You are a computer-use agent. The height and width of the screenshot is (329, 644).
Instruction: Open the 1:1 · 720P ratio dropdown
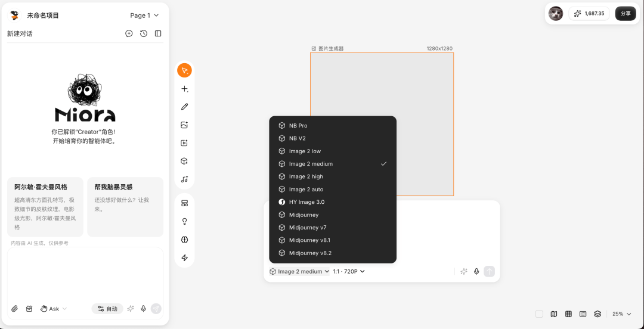tap(349, 272)
